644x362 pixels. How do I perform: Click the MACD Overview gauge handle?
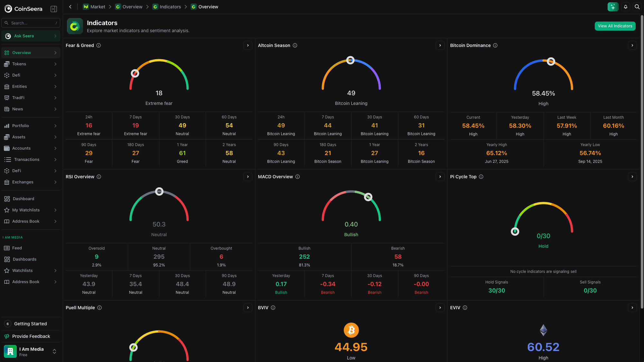[x=368, y=197]
